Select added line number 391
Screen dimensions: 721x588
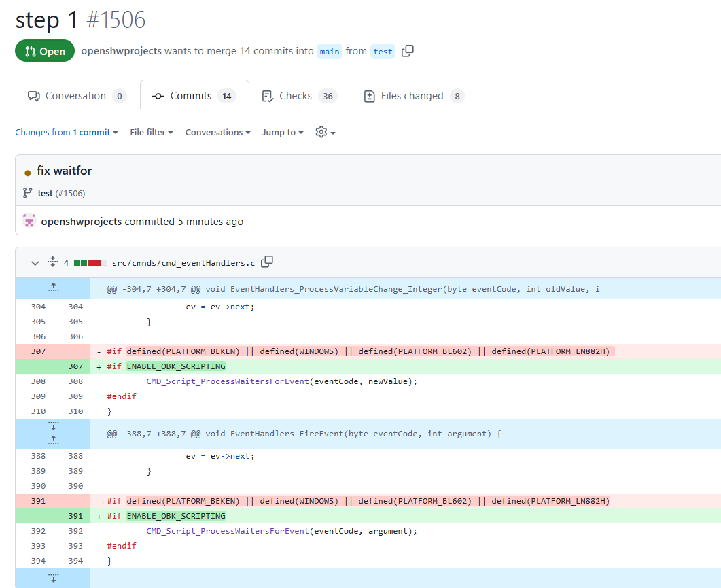75,516
